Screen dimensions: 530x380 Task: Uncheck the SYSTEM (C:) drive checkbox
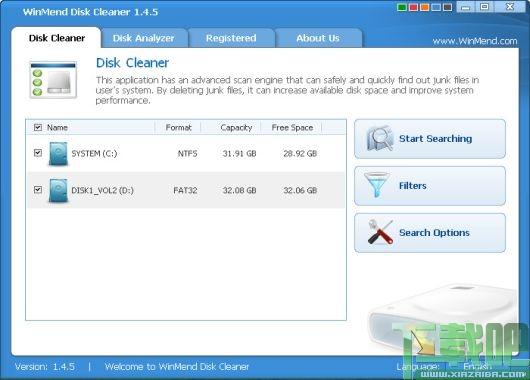[38, 153]
